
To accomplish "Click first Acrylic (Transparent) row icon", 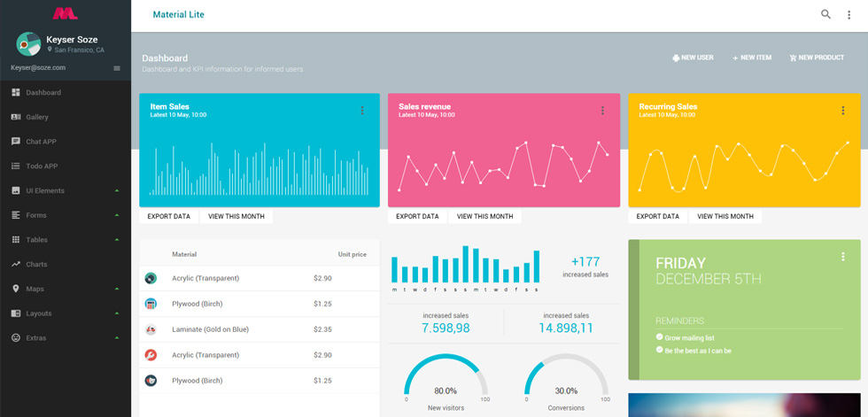I will [151, 278].
